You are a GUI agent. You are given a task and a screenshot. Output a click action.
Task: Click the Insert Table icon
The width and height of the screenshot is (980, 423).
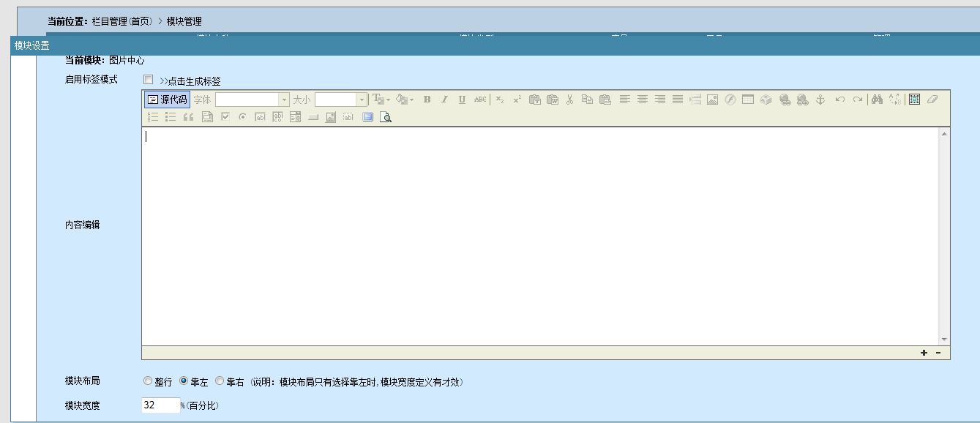coord(747,100)
